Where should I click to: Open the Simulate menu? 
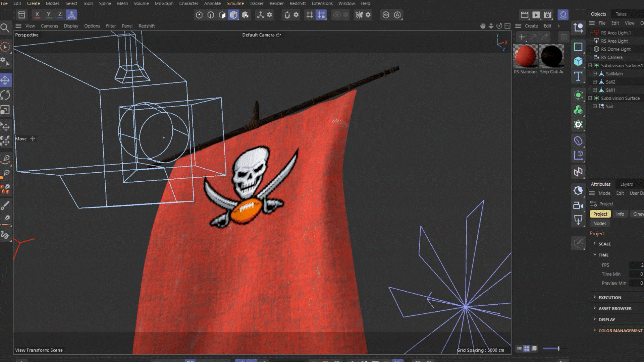click(x=235, y=3)
